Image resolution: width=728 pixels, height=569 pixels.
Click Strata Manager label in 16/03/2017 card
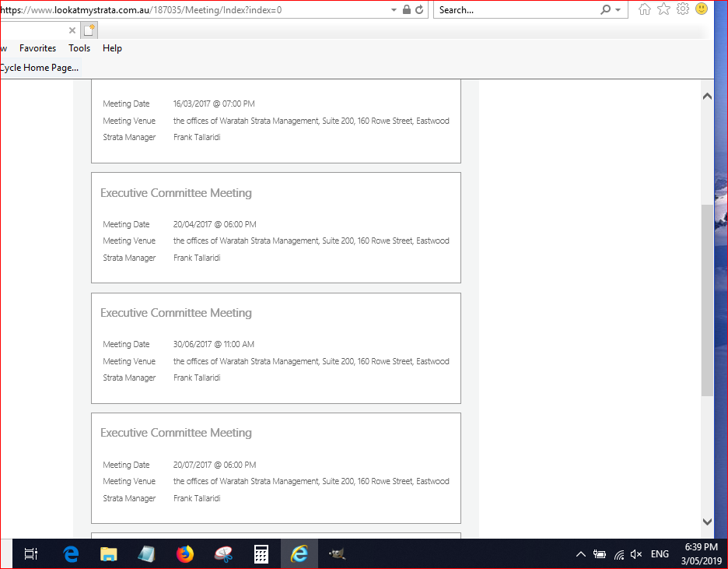(129, 138)
